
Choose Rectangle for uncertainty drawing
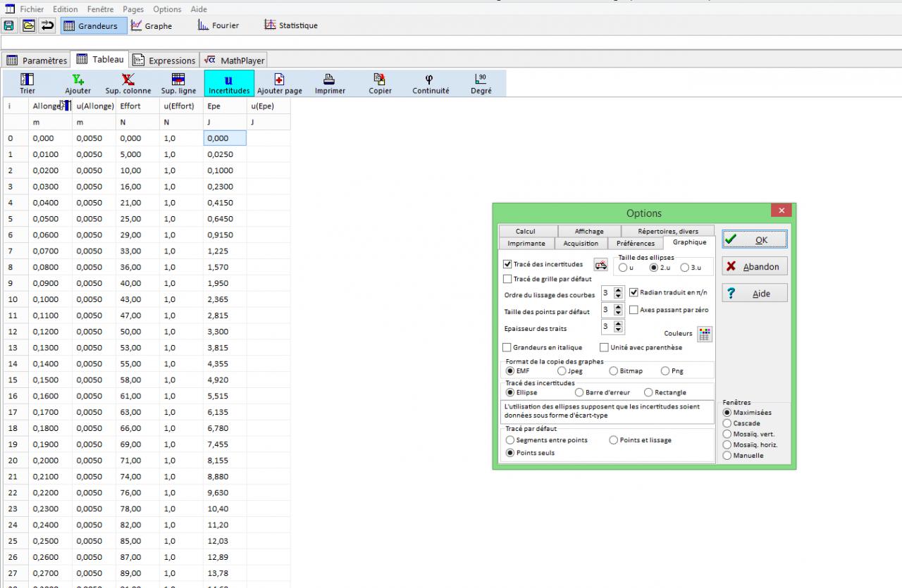(x=649, y=392)
